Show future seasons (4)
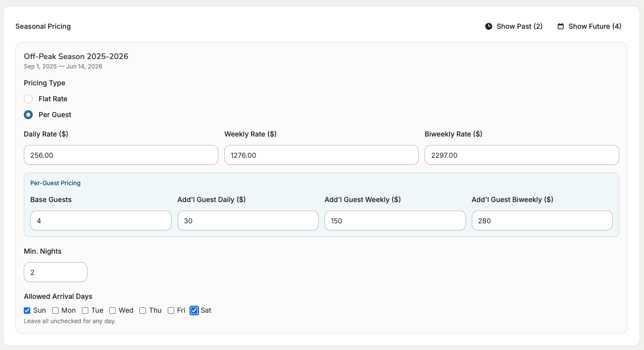The height and width of the screenshot is (350, 644). point(589,26)
